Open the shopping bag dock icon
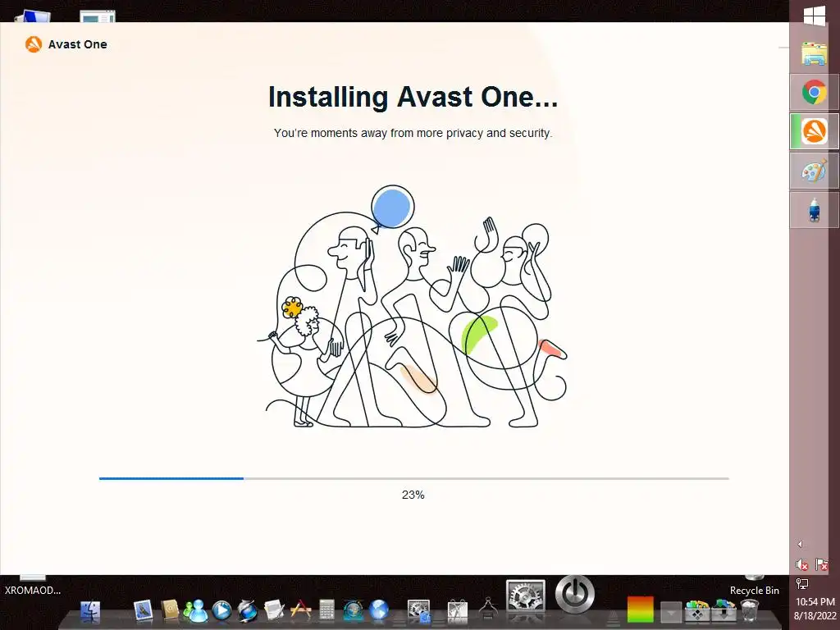The width and height of the screenshot is (840, 630). pos(458,610)
